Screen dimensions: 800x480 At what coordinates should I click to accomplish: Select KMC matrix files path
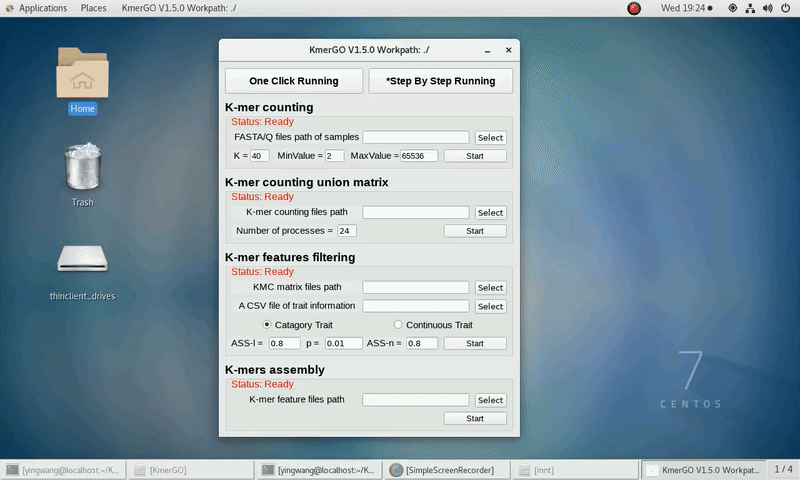pos(490,288)
